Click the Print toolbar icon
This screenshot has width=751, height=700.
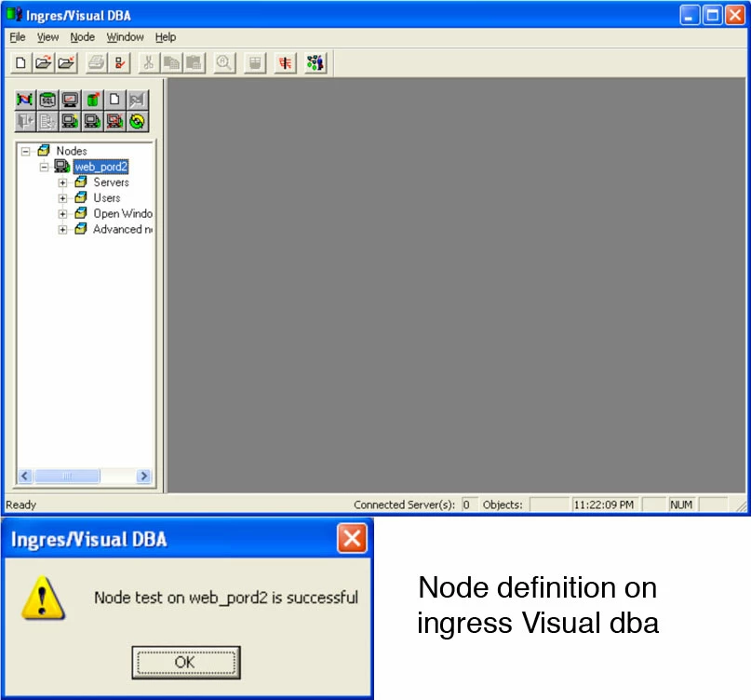click(x=96, y=62)
